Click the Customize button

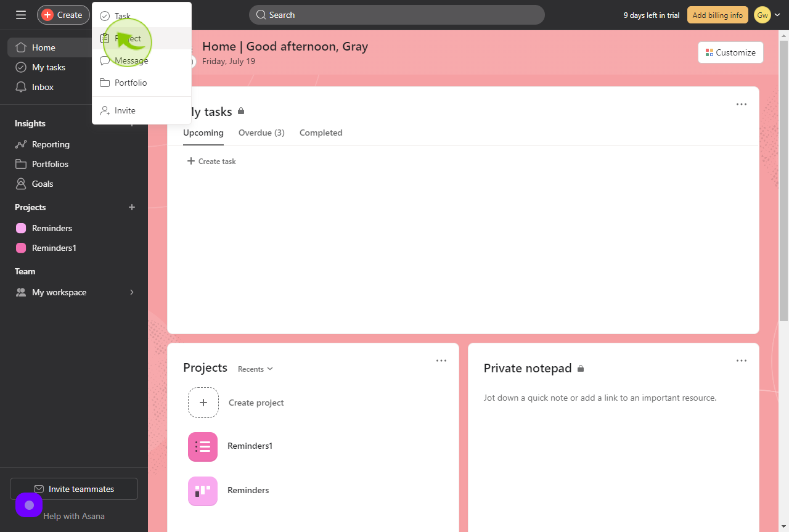click(x=730, y=52)
